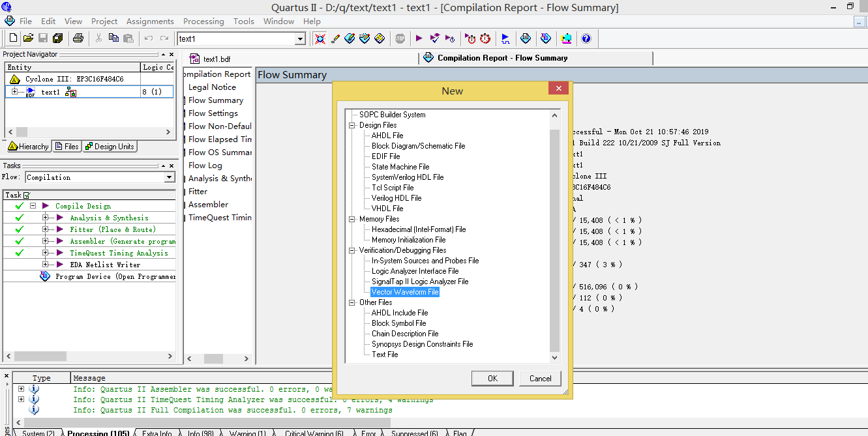Viewport: 868px width, 436px height.
Task: Click the Quartus icon before File menu
Action: 10,21
